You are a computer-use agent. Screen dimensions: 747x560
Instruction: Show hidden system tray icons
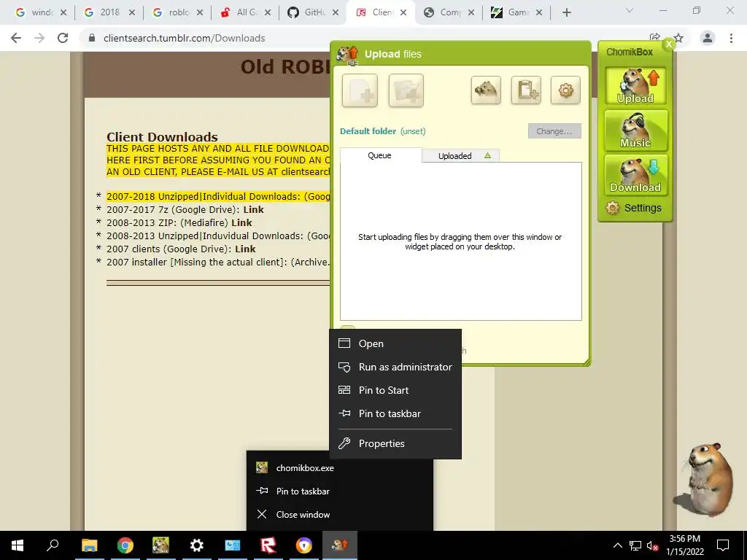tap(617, 545)
